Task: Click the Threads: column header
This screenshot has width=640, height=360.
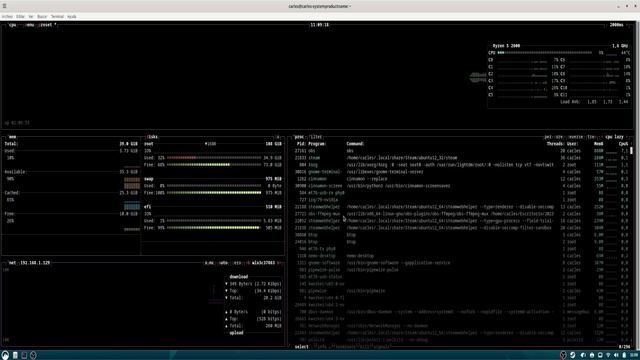Action: point(556,144)
